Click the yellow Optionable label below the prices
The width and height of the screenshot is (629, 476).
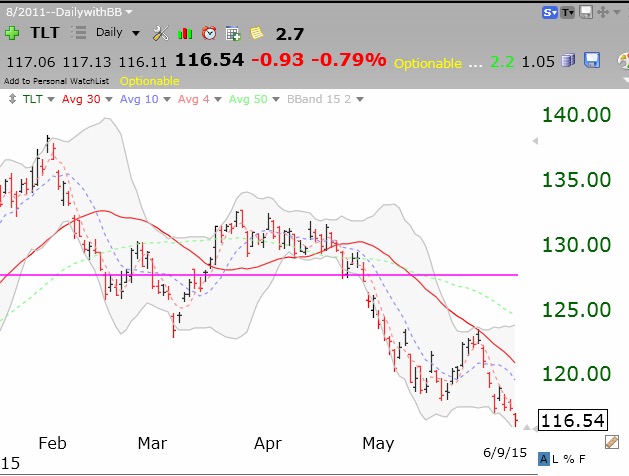[150, 81]
